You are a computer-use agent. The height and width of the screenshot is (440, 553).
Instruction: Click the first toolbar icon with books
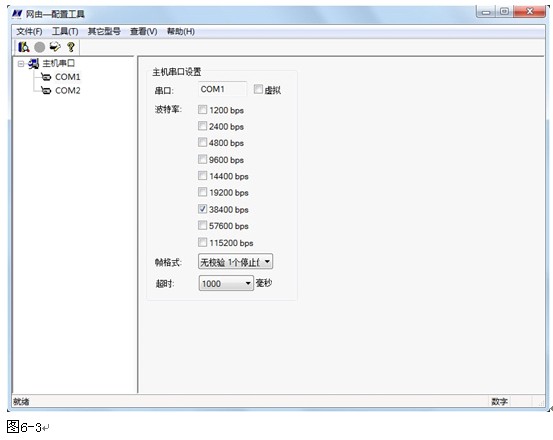coord(24,47)
